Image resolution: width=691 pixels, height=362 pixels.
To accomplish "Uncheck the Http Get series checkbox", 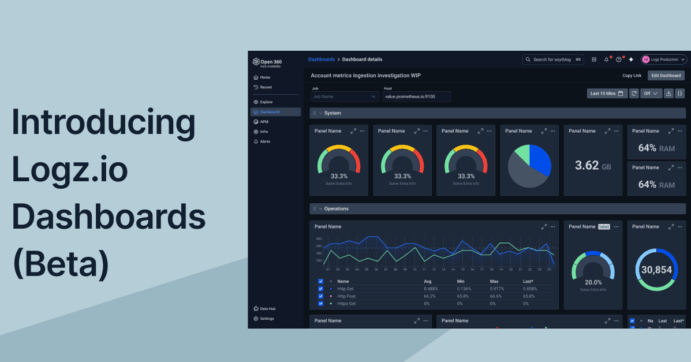I will (x=320, y=289).
